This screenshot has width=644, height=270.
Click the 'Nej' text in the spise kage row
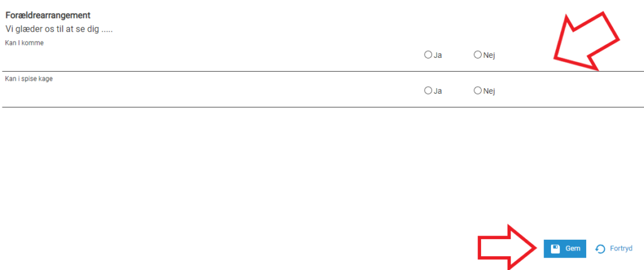489,91
